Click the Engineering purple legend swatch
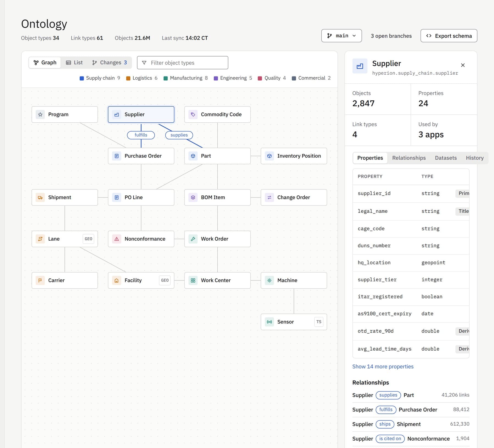Viewport: 494px width, 448px height. 216,78
